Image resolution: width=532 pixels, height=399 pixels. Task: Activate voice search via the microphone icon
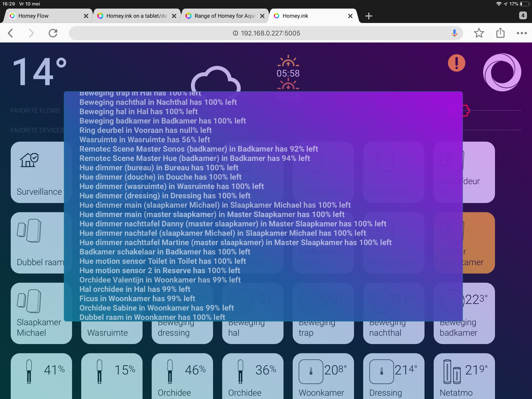454,33
